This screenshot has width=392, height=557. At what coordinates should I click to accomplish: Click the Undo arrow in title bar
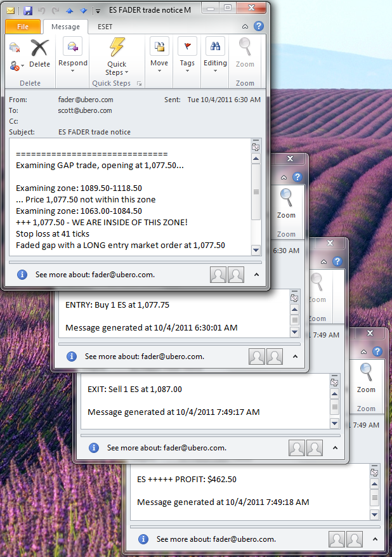click(42, 11)
